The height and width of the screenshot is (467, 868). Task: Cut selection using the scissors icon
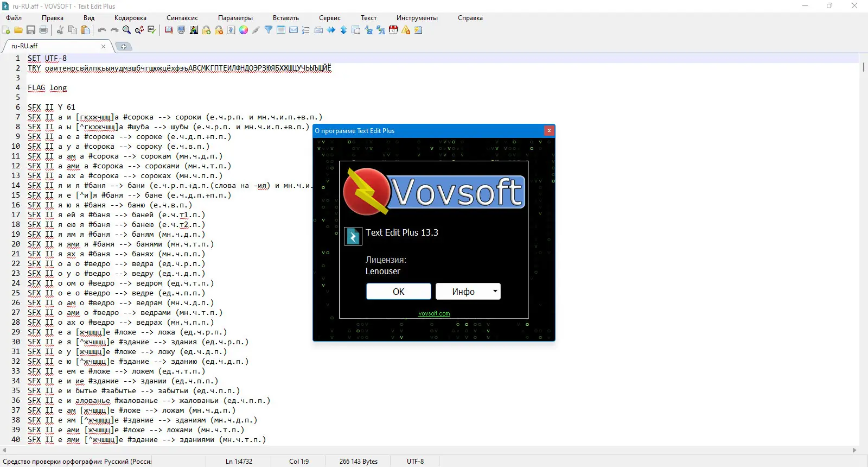60,30
